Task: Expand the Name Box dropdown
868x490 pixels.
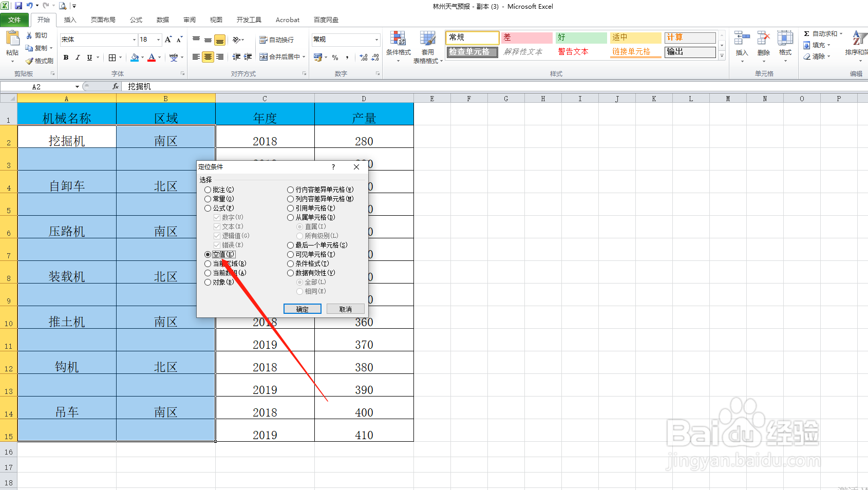Action: click(x=77, y=87)
